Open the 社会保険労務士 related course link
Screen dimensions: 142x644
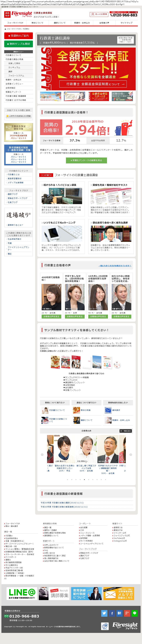pyautogui.click(x=14, y=239)
